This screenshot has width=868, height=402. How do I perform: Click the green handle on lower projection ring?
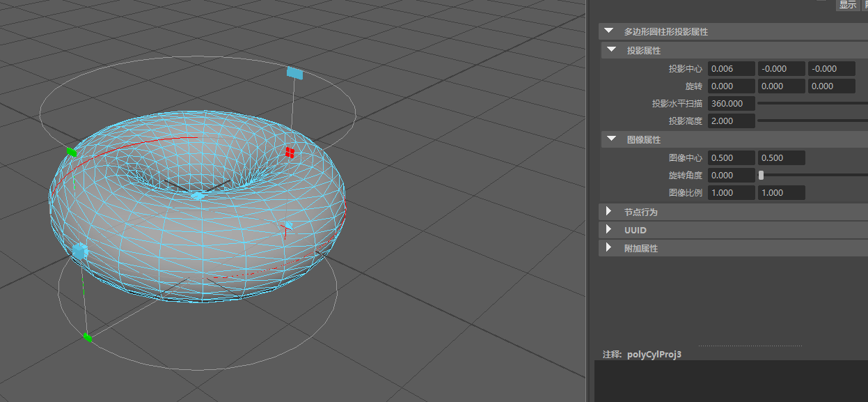(87, 337)
